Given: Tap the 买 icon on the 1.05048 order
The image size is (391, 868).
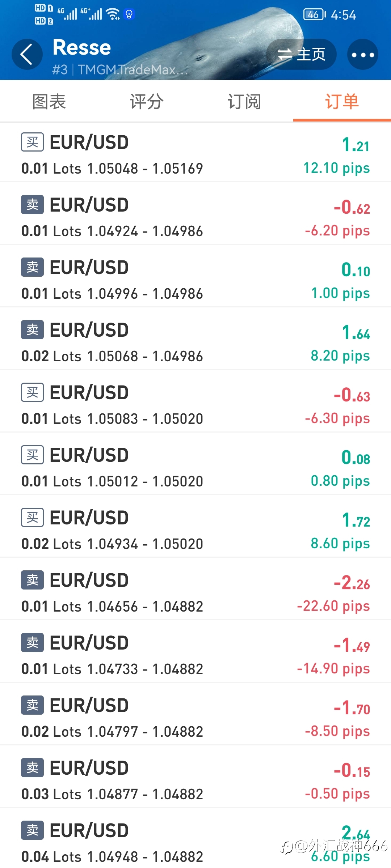Looking at the screenshot, I should click(32, 142).
